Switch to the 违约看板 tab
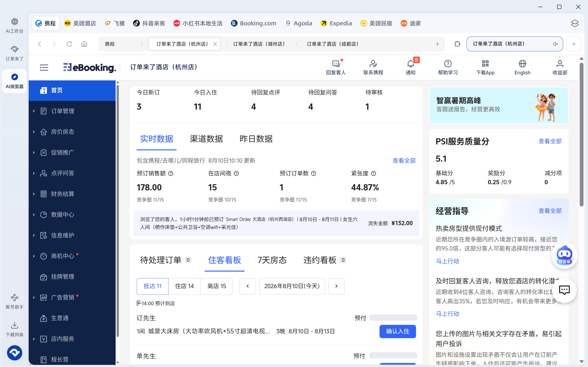Viewport: 588px width, 367px height. coord(325,260)
